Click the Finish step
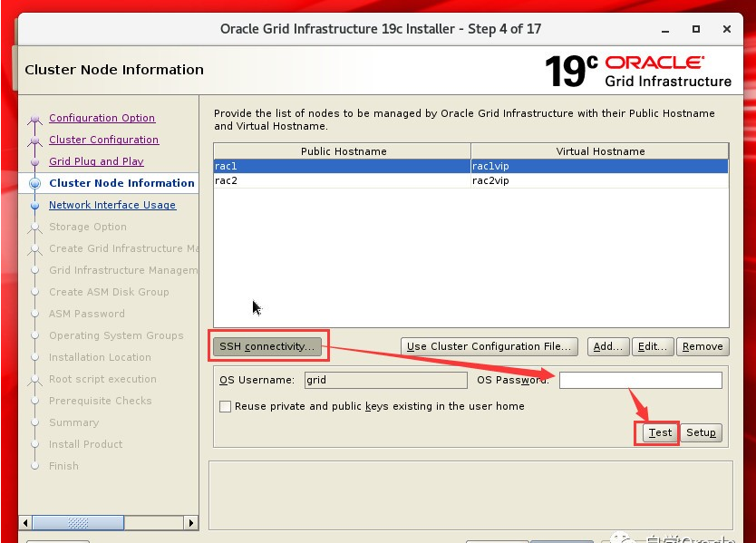 [x=63, y=466]
